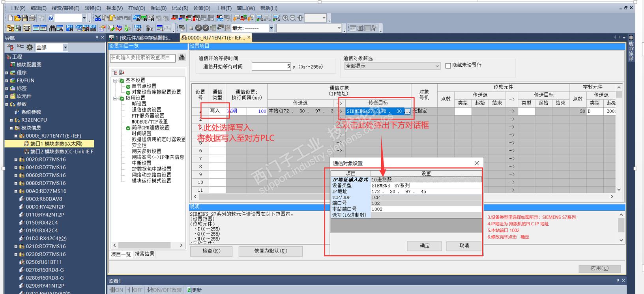Collapse the 基本设置 settings group
Image resolution: width=644 pixels, height=294 pixels.
click(x=115, y=80)
